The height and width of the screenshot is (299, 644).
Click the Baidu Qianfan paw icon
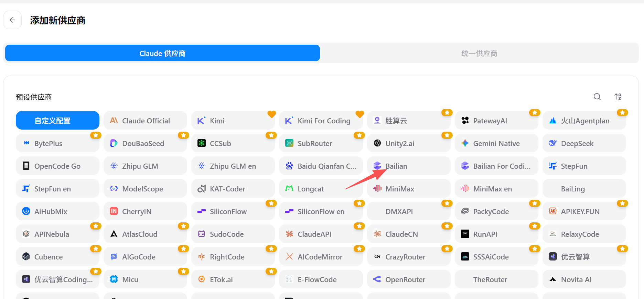click(289, 166)
